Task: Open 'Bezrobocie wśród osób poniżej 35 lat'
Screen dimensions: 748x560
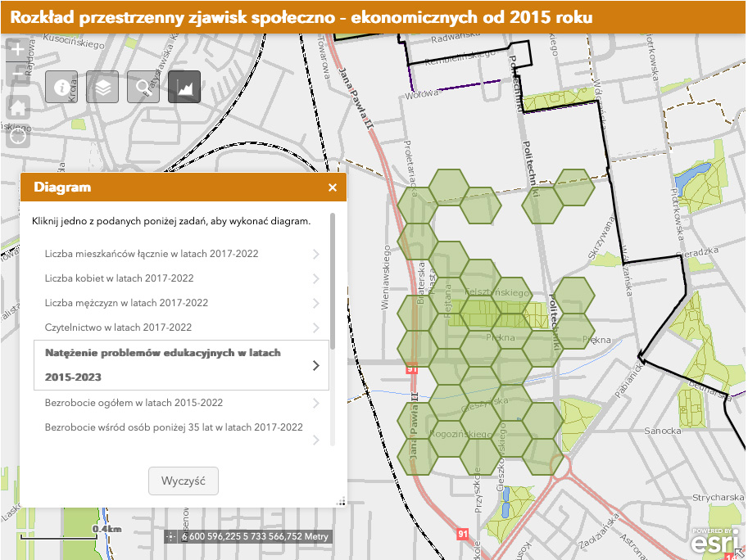Action: pyautogui.click(x=174, y=427)
